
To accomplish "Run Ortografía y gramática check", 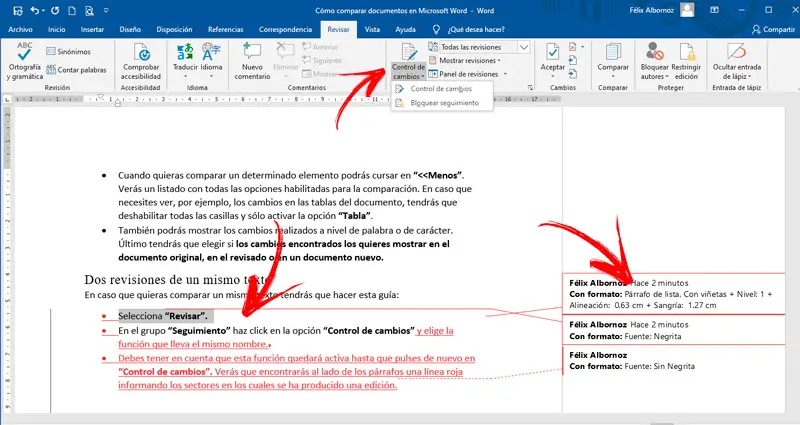I will (x=24, y=61).
